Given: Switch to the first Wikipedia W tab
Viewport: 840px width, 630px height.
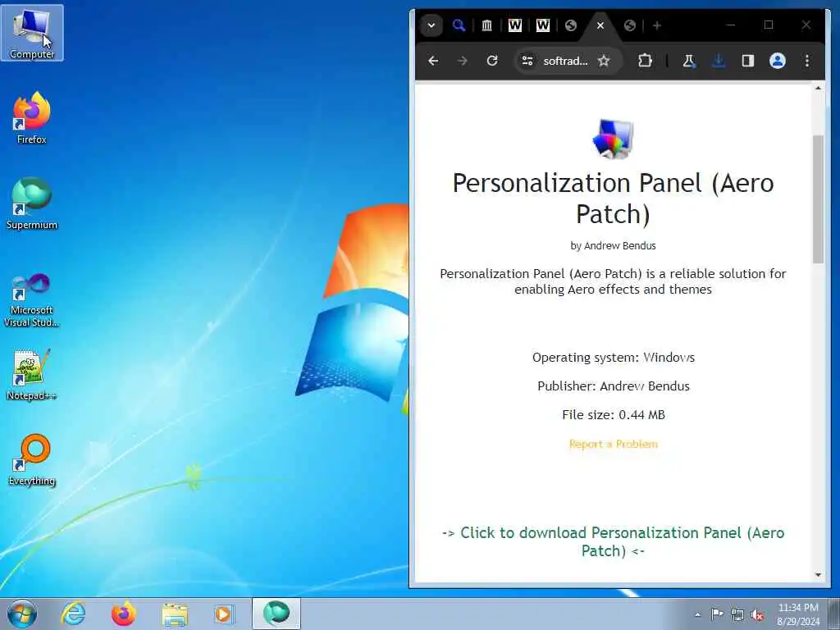Looking at the screenshot, I should (515, 25).
